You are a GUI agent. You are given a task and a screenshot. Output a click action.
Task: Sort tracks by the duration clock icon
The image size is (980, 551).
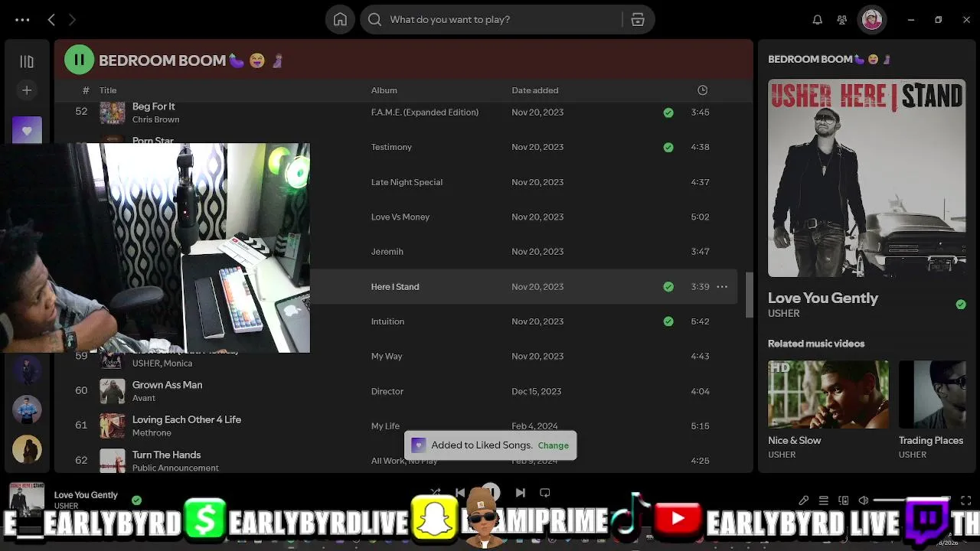pyautogui.click(x=702, y=90)
